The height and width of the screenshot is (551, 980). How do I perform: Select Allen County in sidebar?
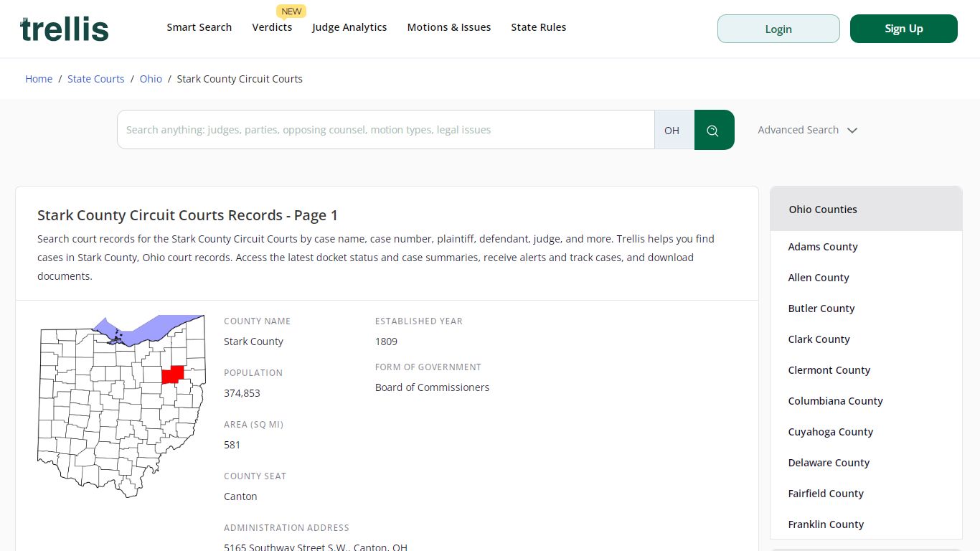click(819, 278)
